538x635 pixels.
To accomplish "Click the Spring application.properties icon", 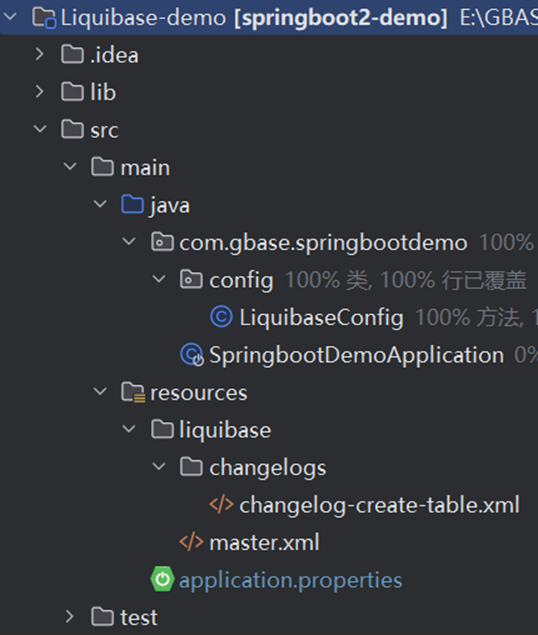I will (x=162, y=579).
